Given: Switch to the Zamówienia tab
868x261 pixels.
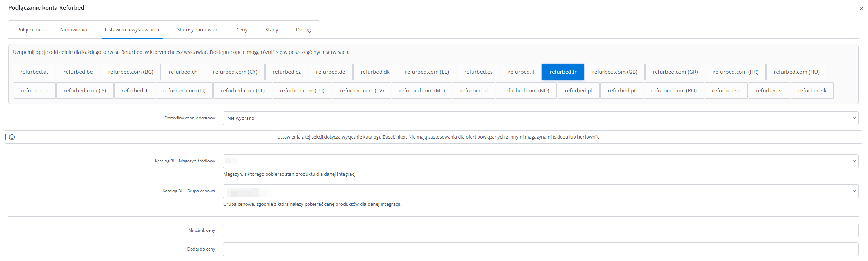Looking at the screenshot, I should (73, 30).
